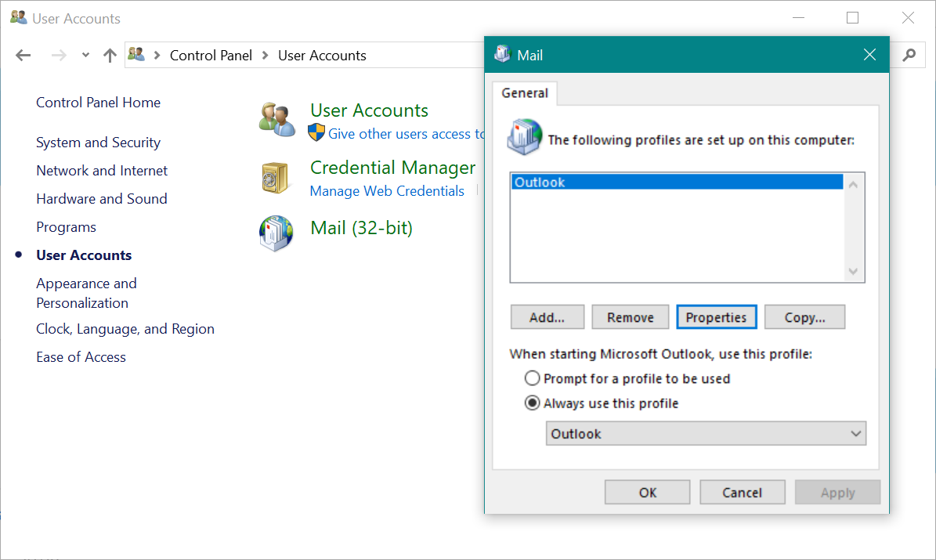936x560 pixels.
Task: Click the shield icon beside Give other users access
Action: [316, 132]
